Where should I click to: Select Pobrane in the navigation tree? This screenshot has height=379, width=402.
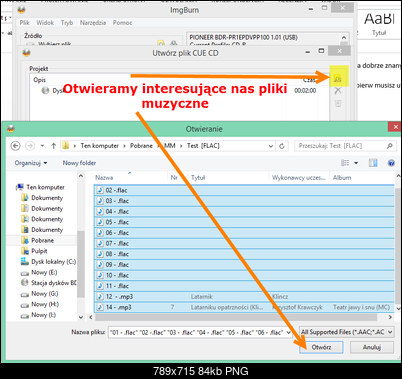[x=42, y=240]
